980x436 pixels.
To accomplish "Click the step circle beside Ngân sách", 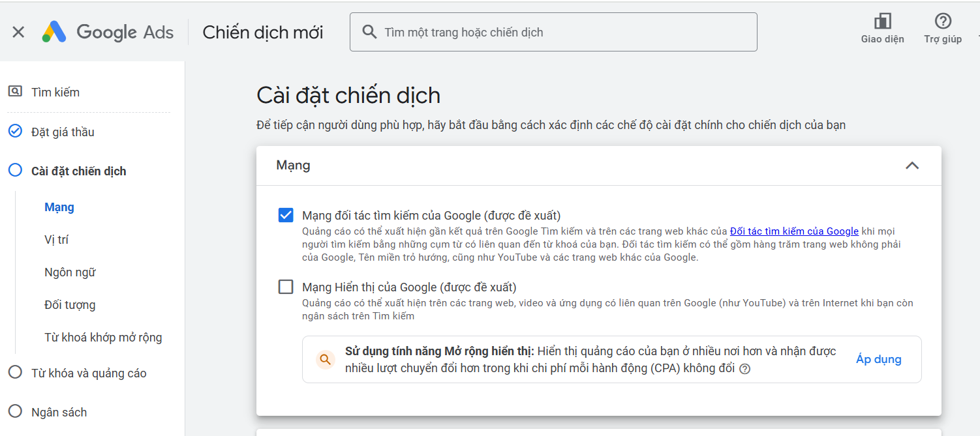I will coord(15,412).
